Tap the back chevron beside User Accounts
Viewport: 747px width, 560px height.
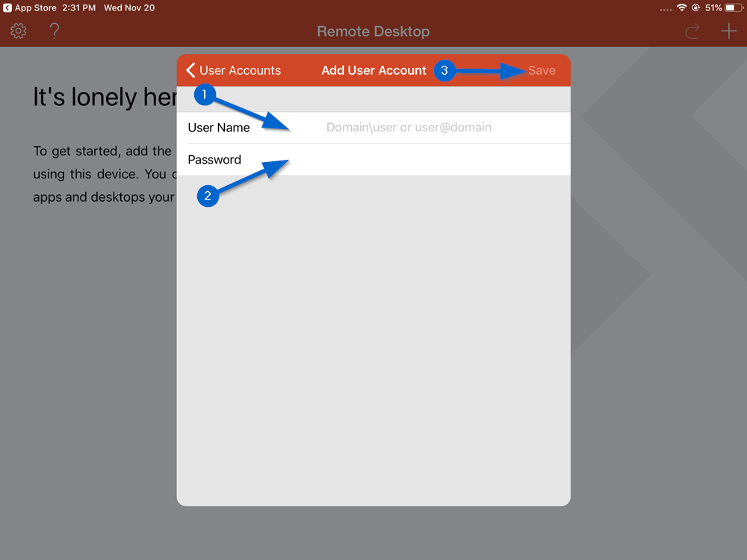190,70
